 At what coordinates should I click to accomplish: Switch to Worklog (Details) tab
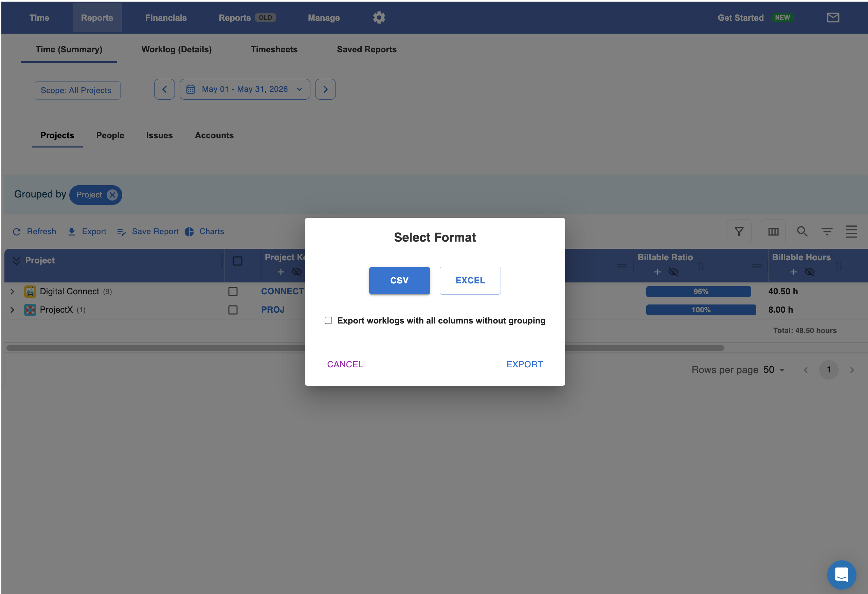point(176,49)
